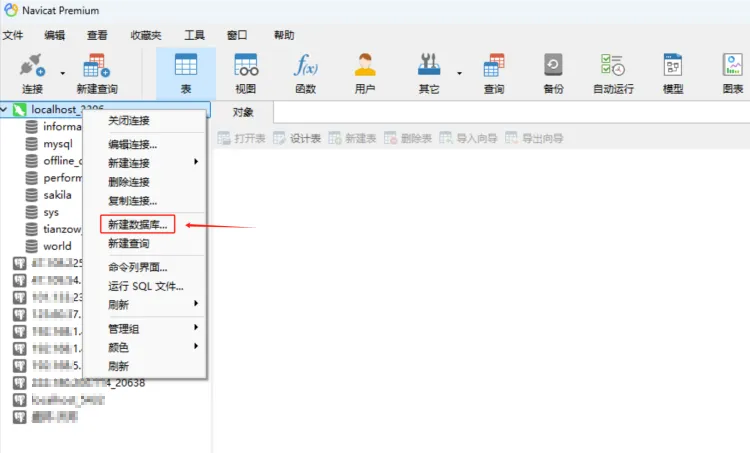Image resolution: width=750 pixels, height=453 pixels.
Task: Select the 表 (Table) toolbar icon
Action: (185, 73)
